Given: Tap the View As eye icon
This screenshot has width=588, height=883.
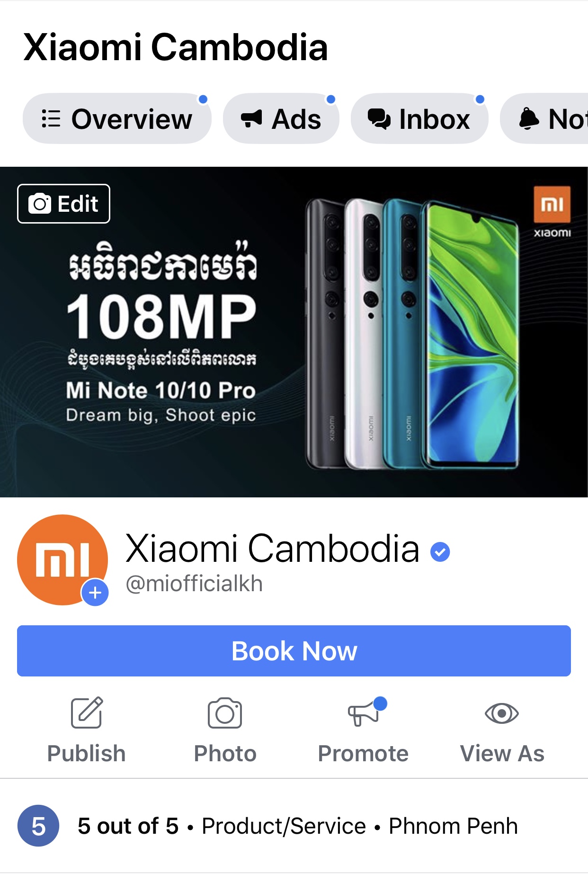Looking at the screenshot, I should tap(502, 713).
